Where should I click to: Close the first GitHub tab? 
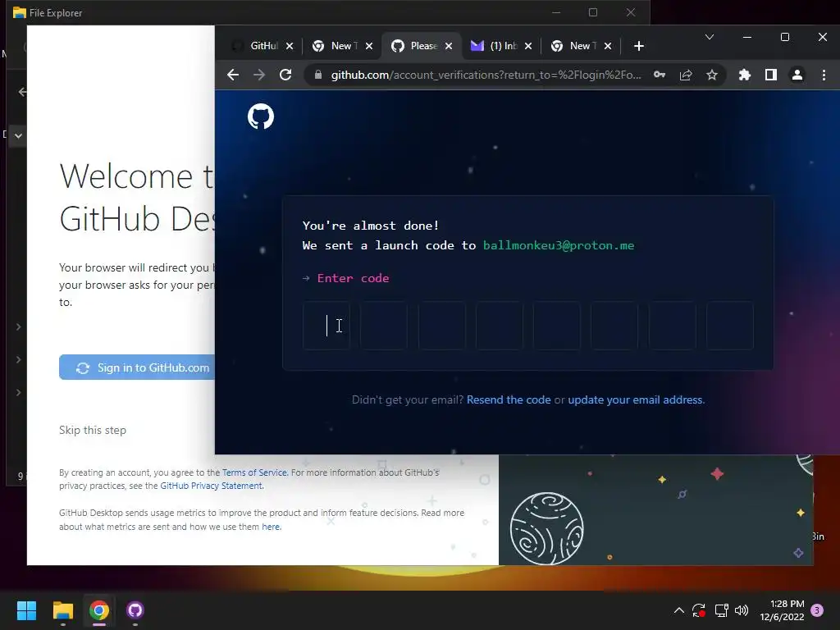(x=290, y=46)
